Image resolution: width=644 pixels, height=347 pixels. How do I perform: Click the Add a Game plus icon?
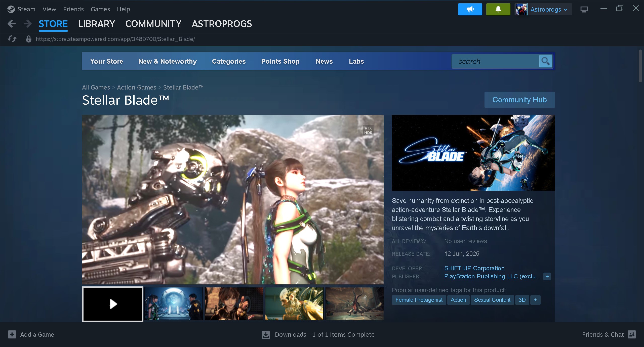[12, 334]
